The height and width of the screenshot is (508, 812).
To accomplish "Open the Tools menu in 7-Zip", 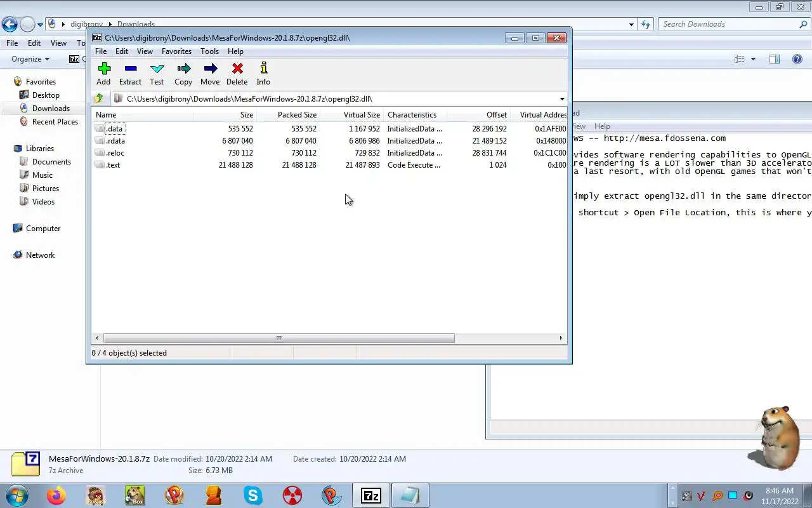I will tap(209, 51).
